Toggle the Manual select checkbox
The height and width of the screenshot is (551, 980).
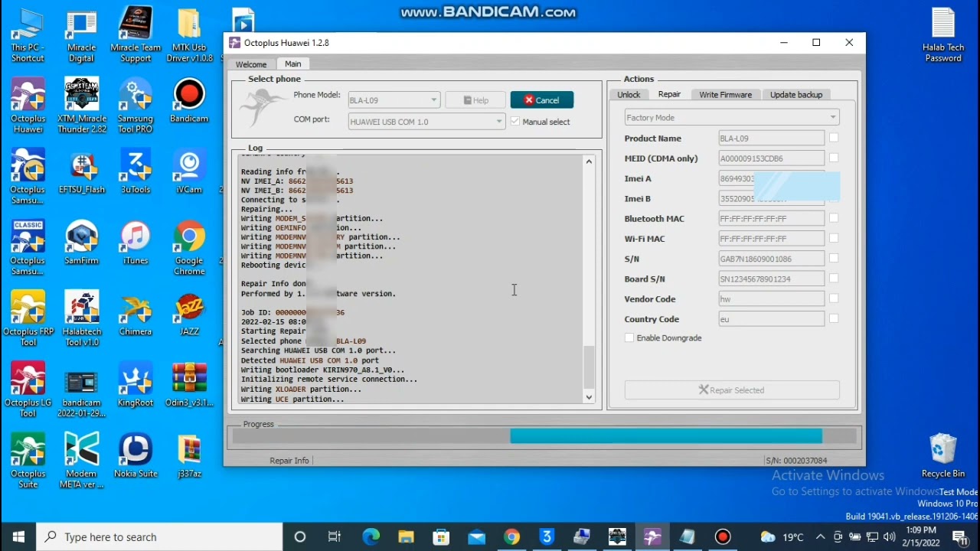[515, 122]
